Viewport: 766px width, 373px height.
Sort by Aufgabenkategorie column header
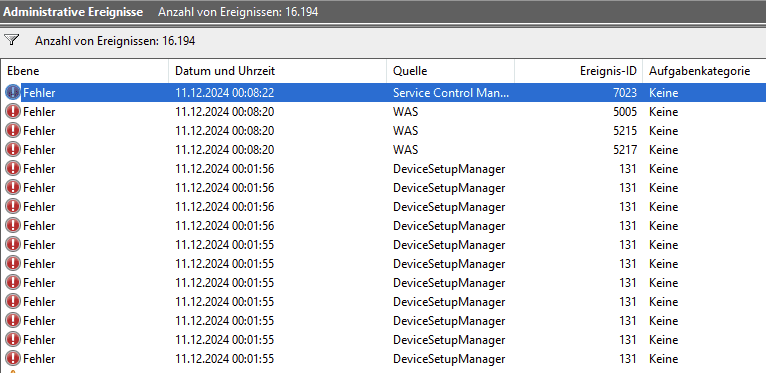coord(704,71)
